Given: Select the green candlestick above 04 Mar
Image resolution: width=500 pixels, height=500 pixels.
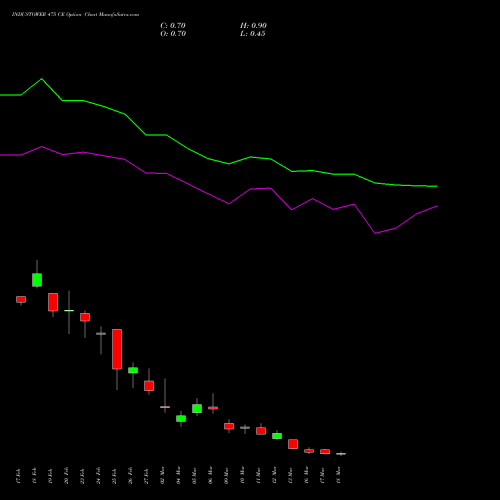Looking at the screenshot, I should pos(181,418).
